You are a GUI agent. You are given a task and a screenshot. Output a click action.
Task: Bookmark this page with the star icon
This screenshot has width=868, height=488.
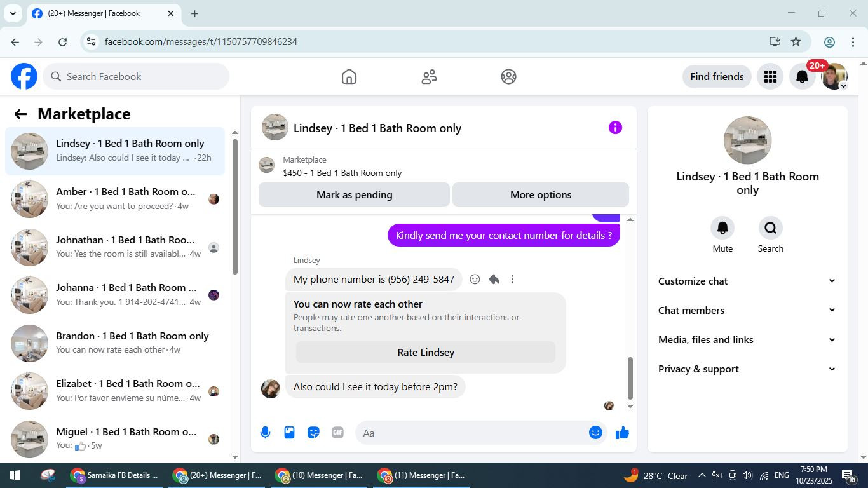point(796,42)
